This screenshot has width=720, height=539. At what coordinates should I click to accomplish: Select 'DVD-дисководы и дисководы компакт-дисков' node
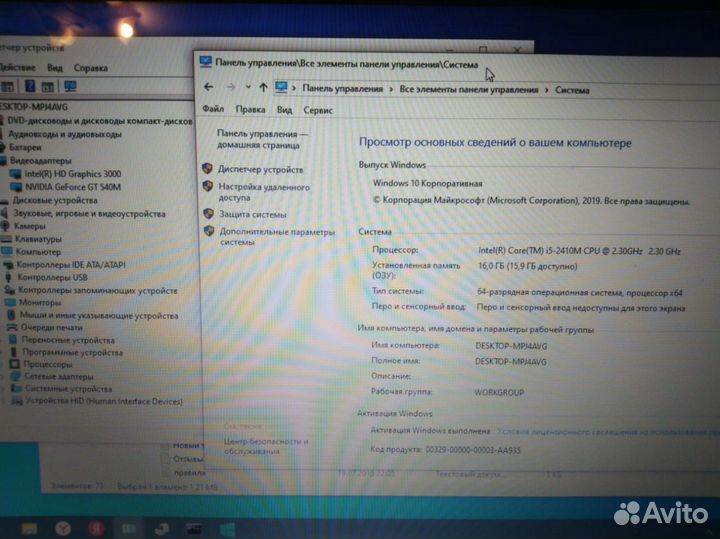[100, 121]
